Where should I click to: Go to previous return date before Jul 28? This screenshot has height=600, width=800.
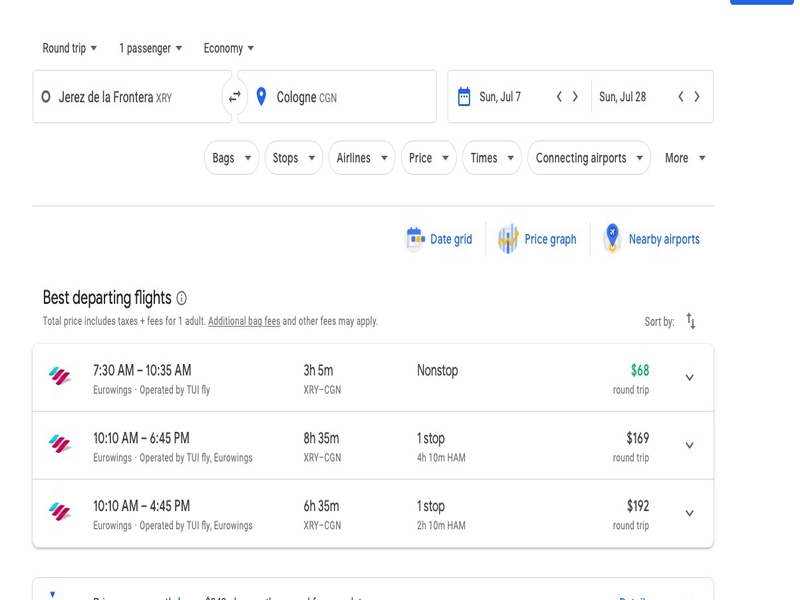pos(681,96)
